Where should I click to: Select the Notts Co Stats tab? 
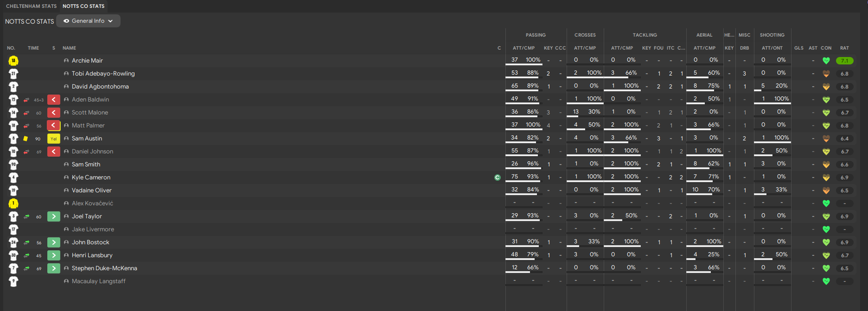click(83, 6)
